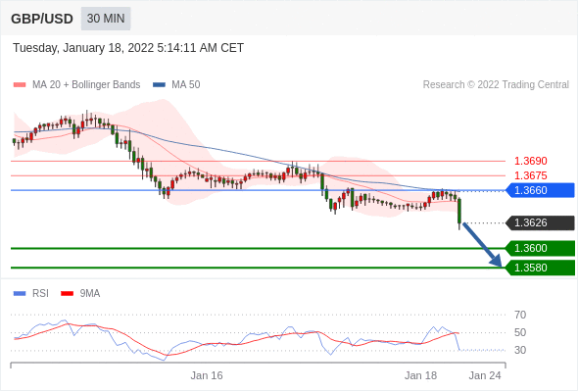The width and height of the screenshot is (578, 392).
Task: Click the 9MA legend label
Action: 90,294
